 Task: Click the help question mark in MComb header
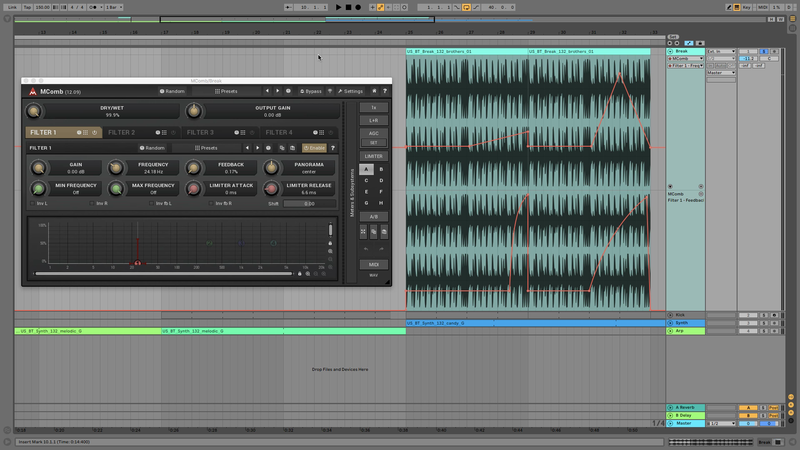(385, 91)
